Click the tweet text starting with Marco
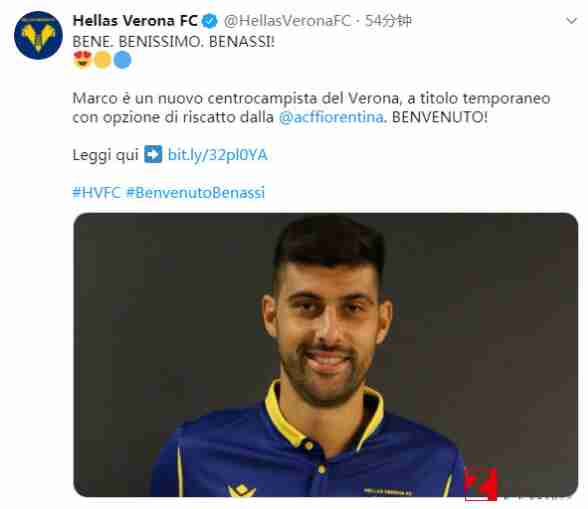This screenshot has width=588, height=509. click(311, 108)
